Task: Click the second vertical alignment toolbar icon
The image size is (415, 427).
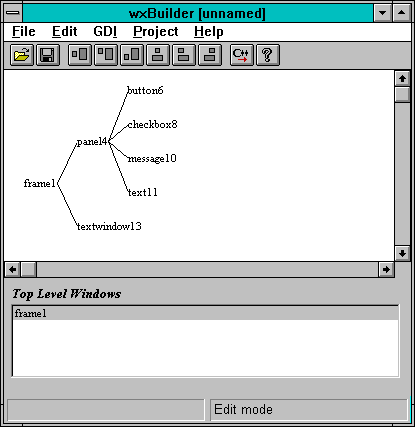Action: [x=184, y=55]
